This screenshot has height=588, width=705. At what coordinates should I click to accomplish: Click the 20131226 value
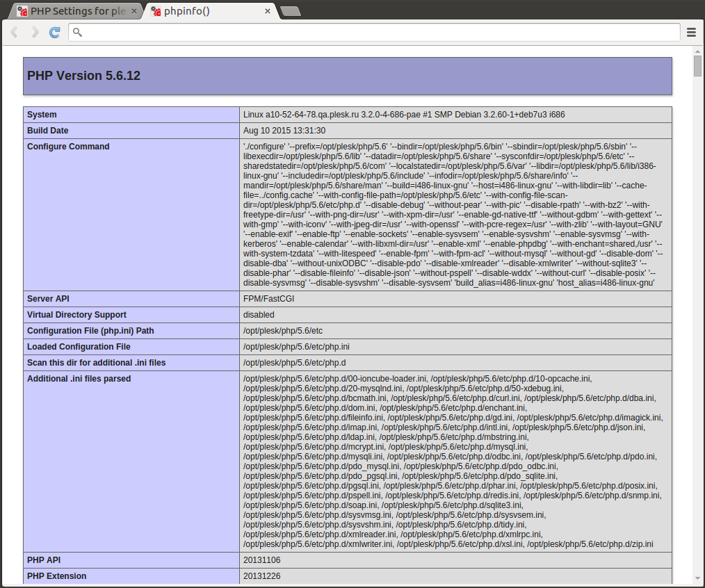262,576
